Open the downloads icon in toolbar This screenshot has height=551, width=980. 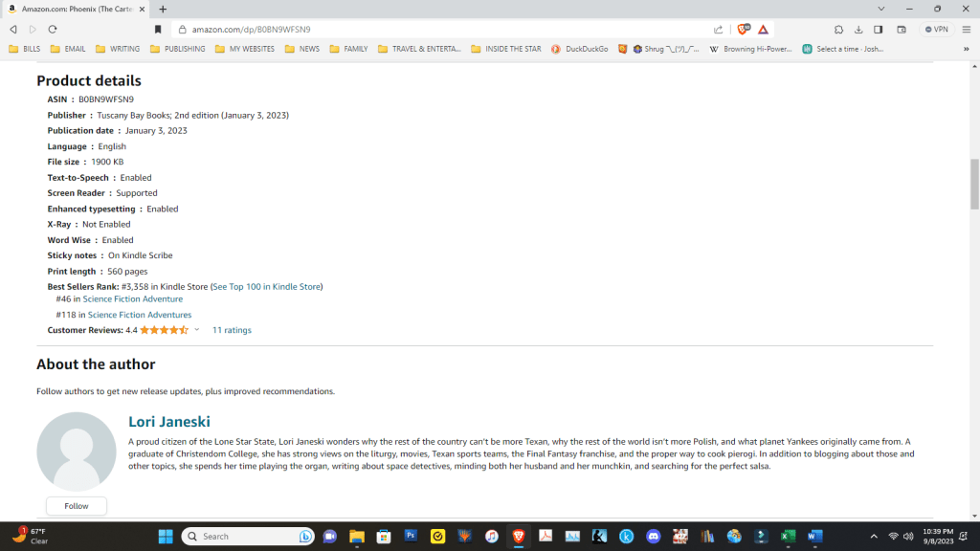click(858, 30)
